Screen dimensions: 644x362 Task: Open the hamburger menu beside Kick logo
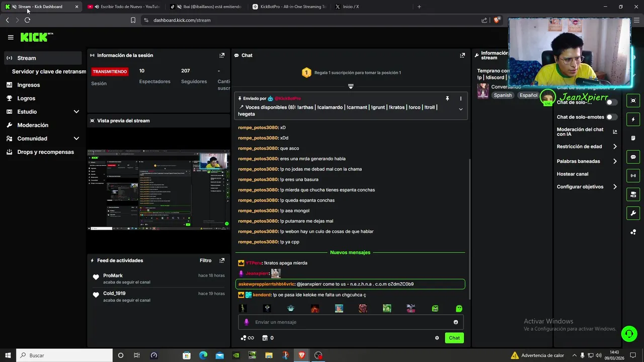click(11, 37)
